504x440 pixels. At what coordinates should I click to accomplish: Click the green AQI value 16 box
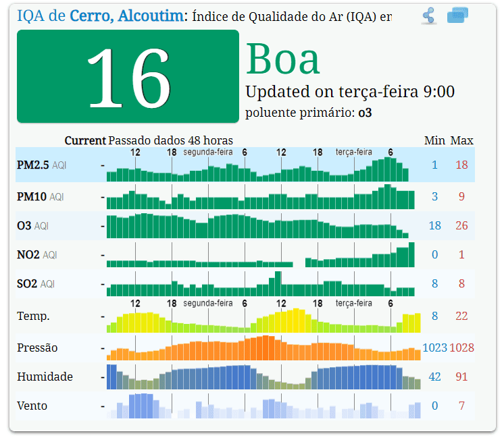128,76
